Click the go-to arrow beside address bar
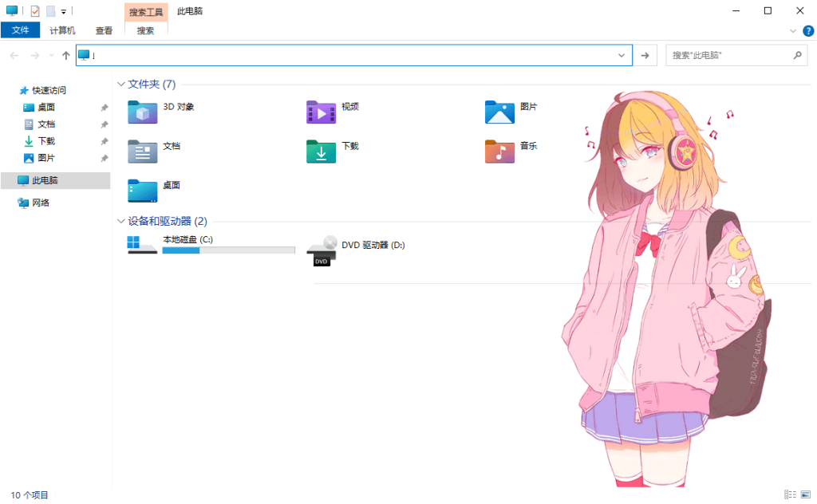The image size is (817, 504). coord(645,55)
